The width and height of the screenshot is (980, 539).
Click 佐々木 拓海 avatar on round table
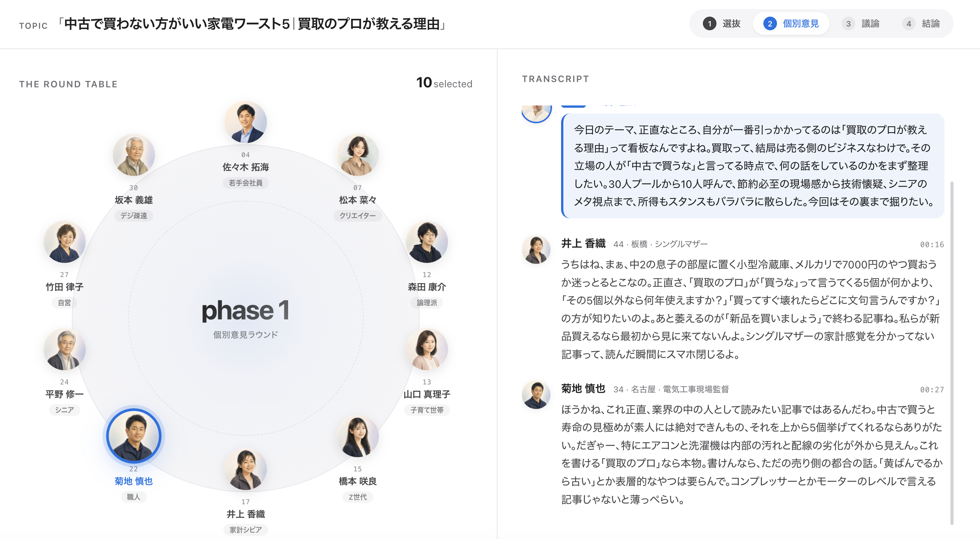pyautogui.click(x=245, y=122)
